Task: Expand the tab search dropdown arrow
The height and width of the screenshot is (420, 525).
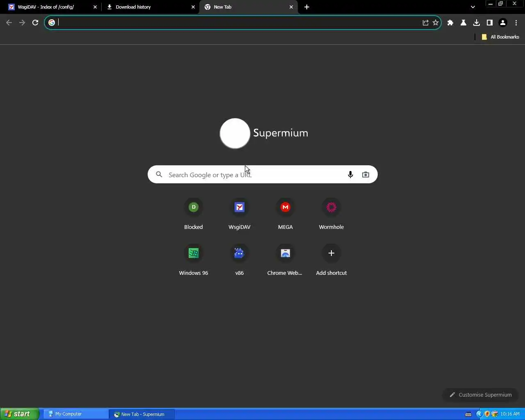Action: [x=473, y=7]
